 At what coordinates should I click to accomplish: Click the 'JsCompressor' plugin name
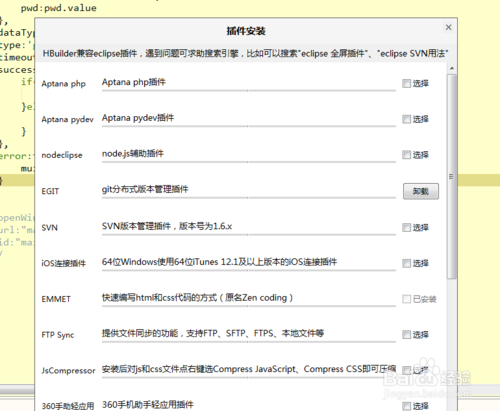click(x=68, y=370)
